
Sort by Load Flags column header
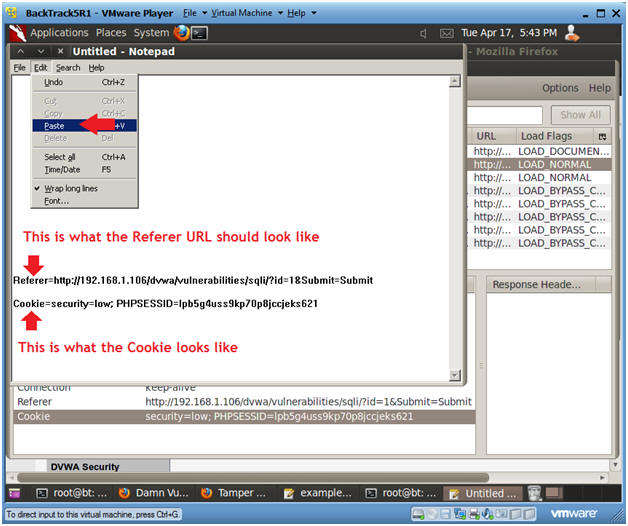tap(555, 136)
